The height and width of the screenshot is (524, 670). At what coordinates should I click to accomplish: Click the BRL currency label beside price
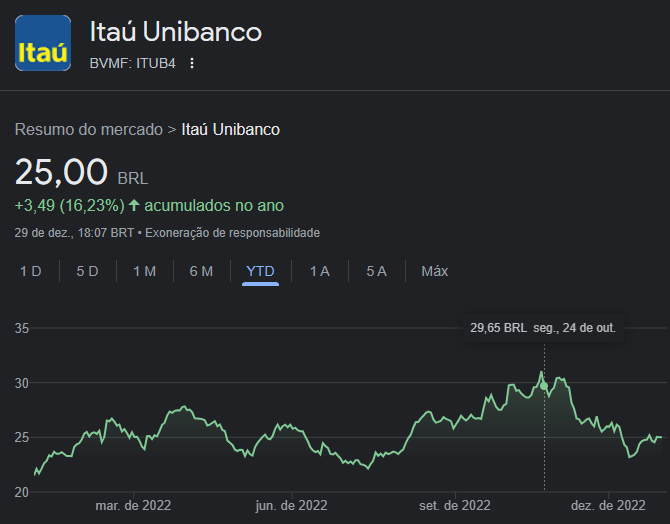(x=133, y=178)
